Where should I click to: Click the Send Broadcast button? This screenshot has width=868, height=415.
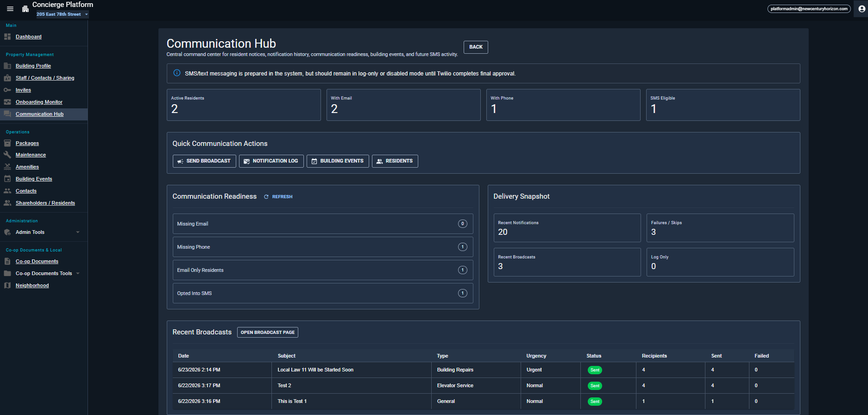[x=204, y=161]
